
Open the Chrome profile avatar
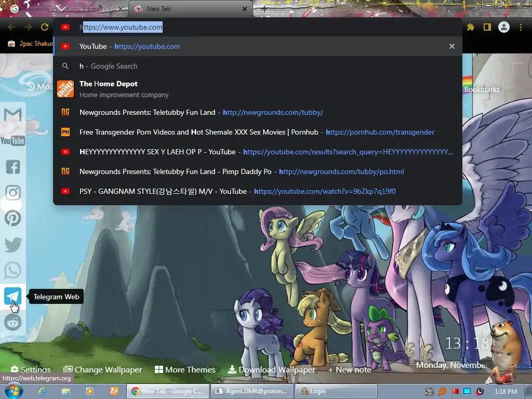504,27
